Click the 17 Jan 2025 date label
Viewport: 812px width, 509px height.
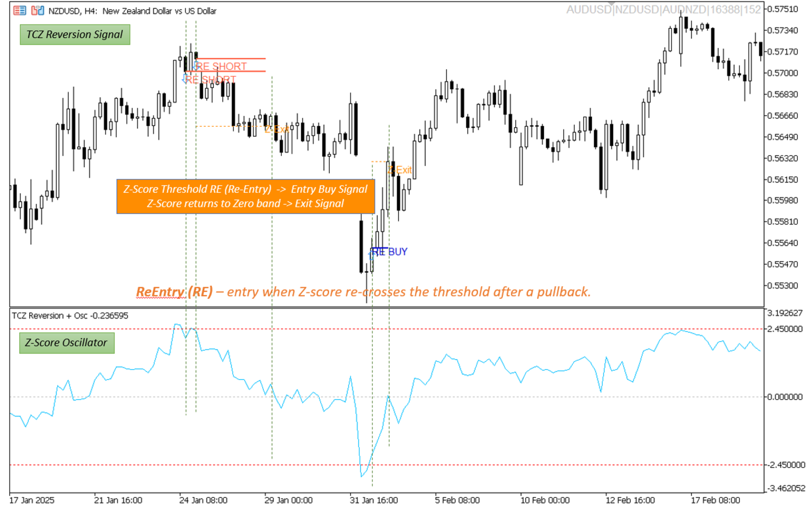[32, 500]
